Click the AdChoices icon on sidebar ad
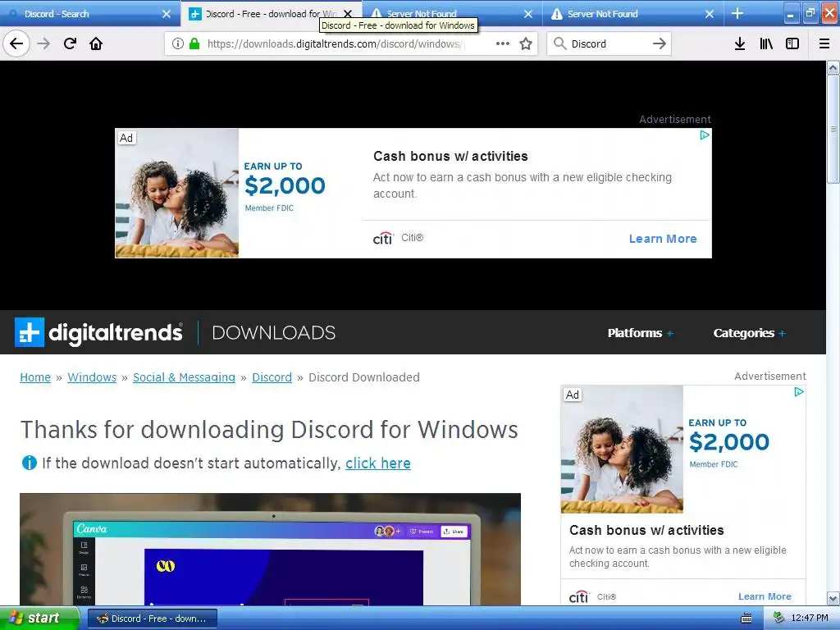Screen dimensions: 840x630 pyautogui.click(x=799, y=392)
